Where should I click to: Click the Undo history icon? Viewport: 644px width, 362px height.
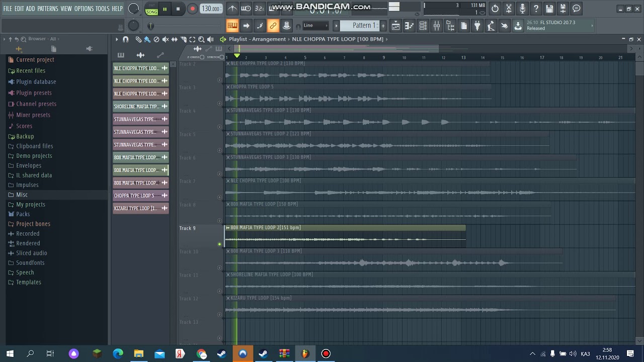495,9
